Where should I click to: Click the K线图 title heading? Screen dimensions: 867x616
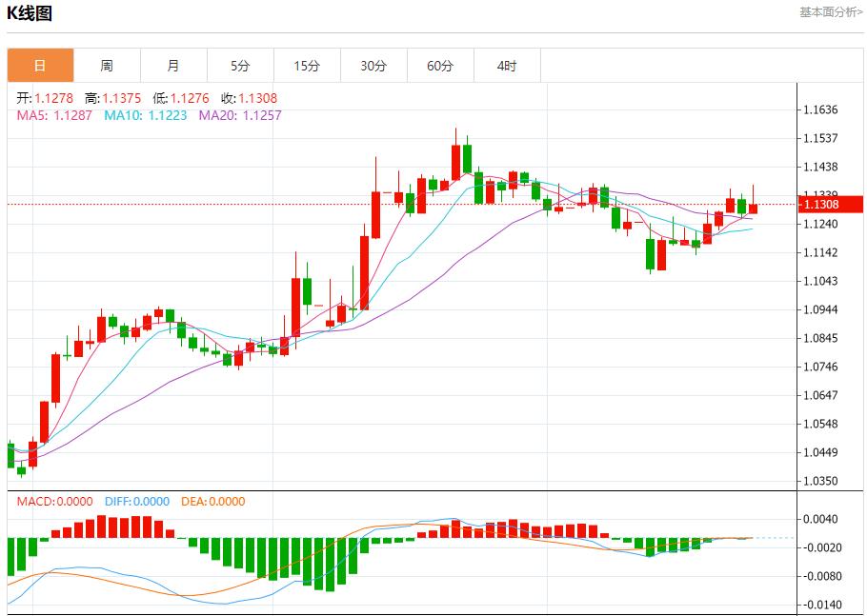click(30, 13)
